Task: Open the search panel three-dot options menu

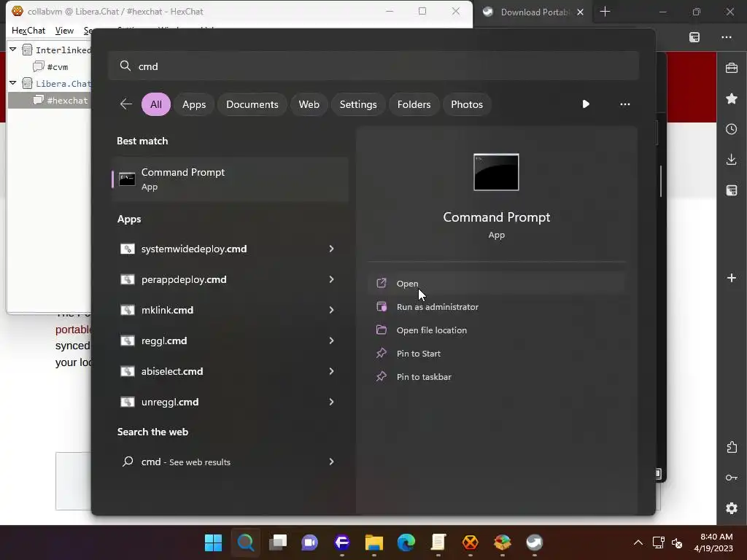Action: (x=624, y=104)
